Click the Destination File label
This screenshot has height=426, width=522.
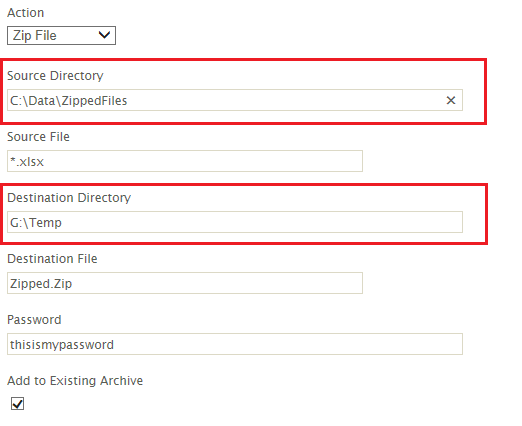coord(52,259)
